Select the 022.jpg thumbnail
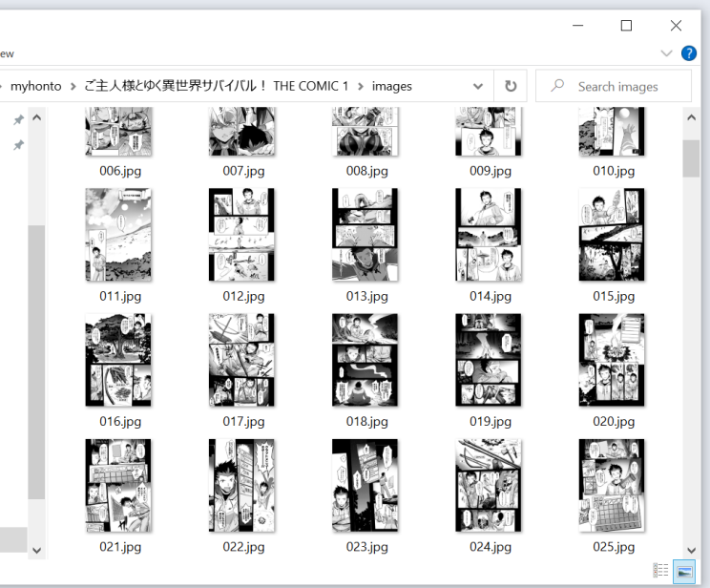The width and height of the screenshot is (710, 588). pyautogui.click(x=241, y=485)
